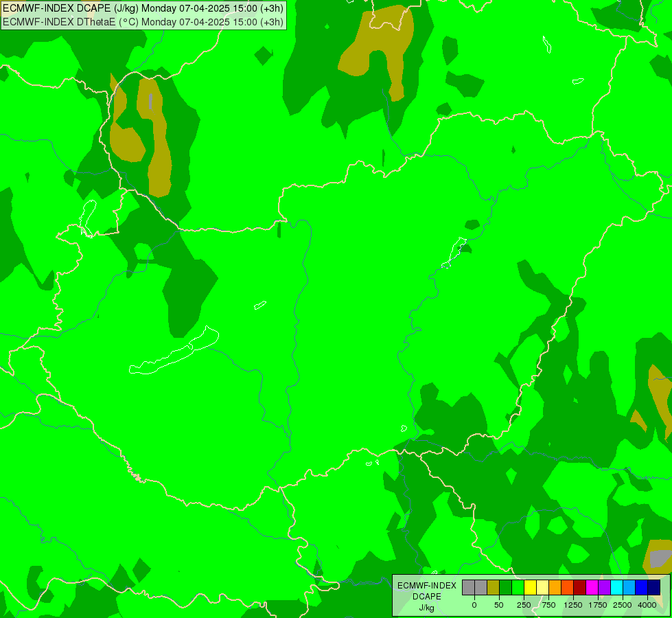Click the legend value label 4000

647,605
